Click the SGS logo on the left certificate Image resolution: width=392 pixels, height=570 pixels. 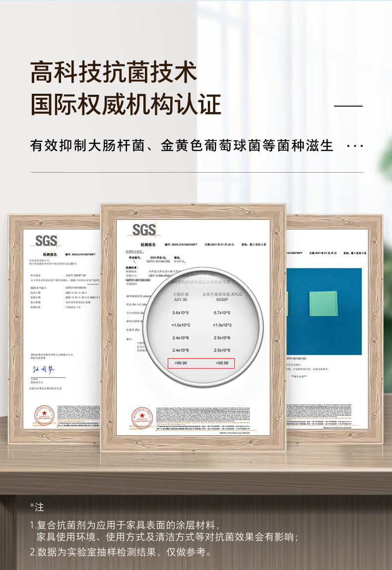[x=46, y=241]
